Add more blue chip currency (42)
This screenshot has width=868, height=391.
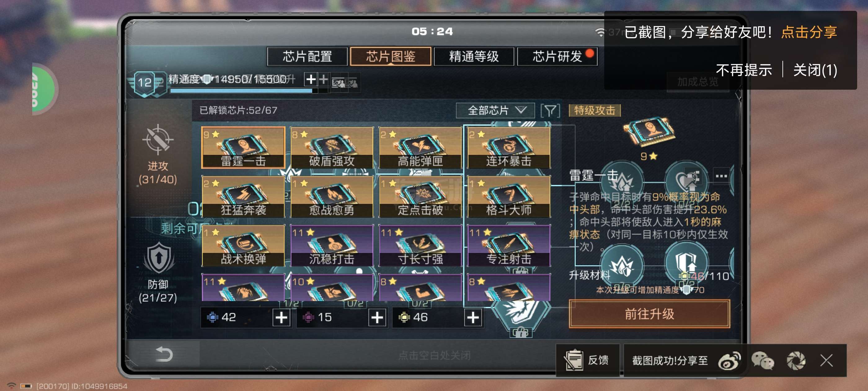(x=281, y=317)
